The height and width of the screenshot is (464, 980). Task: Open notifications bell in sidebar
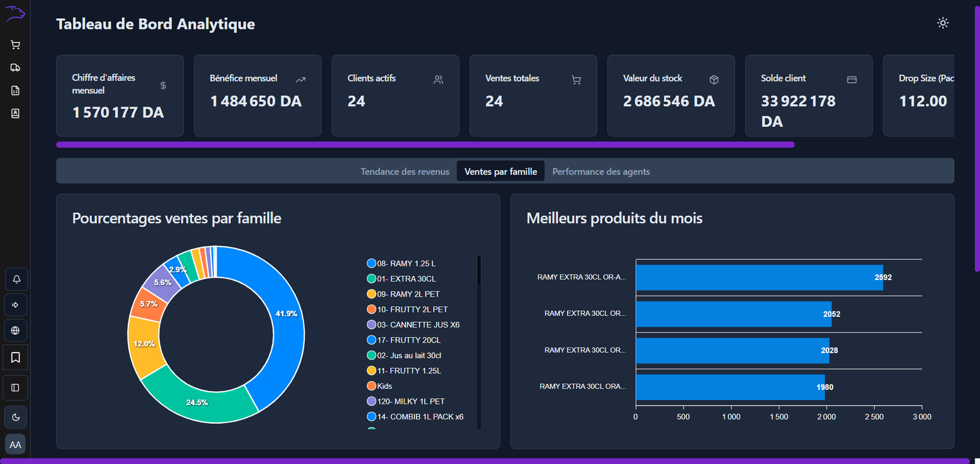point(16,280)
